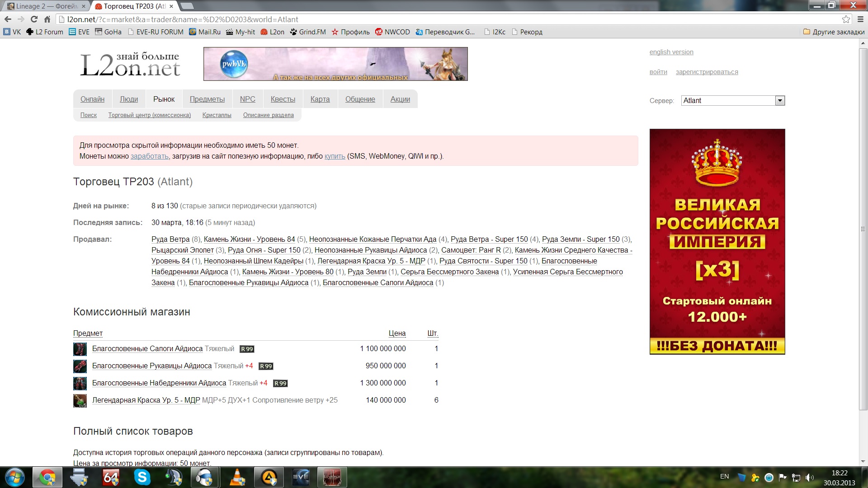Open Руда Ветра item link

click(170, 239)
